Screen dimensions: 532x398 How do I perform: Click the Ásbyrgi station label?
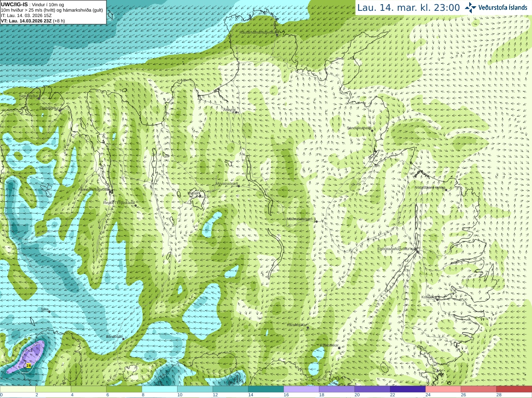229,110
